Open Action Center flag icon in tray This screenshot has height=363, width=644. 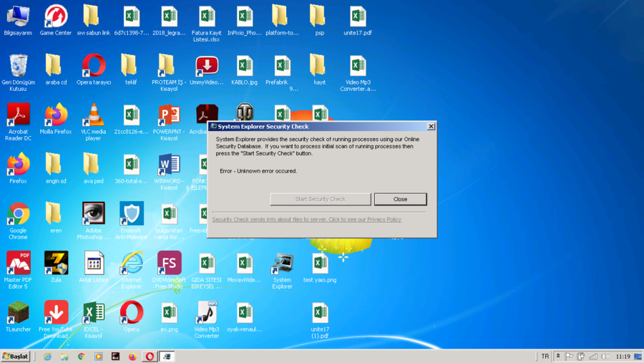click(569, 357)
